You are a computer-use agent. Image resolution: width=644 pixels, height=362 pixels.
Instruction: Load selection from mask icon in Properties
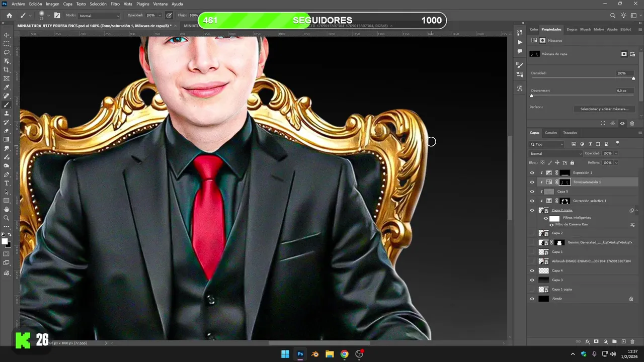[x=603, y=123]
